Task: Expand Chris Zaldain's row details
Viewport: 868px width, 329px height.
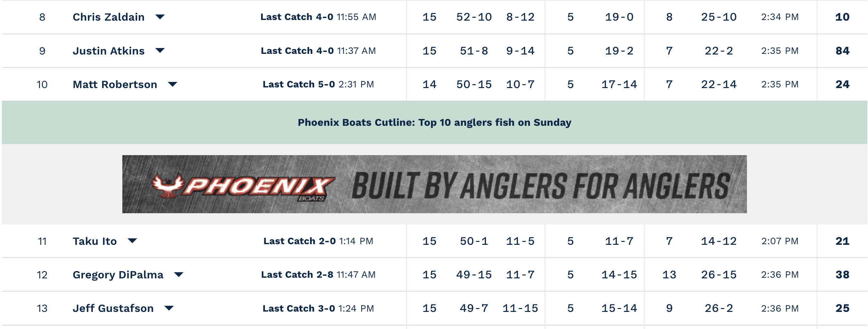Action: [x=160, y=17]
